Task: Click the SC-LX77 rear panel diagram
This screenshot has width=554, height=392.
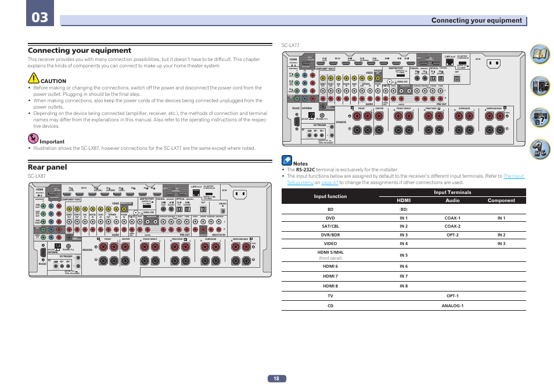Action: [404, 99]
